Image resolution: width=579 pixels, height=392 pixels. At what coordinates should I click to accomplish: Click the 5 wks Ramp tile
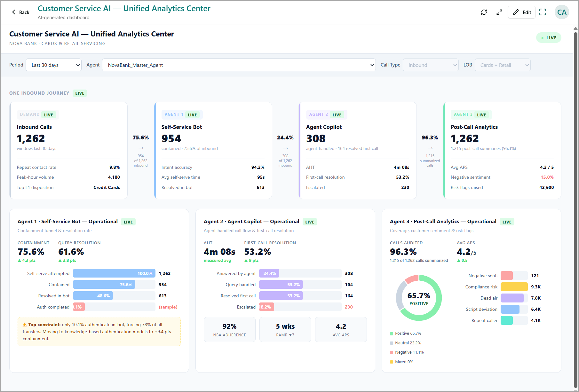285,330
